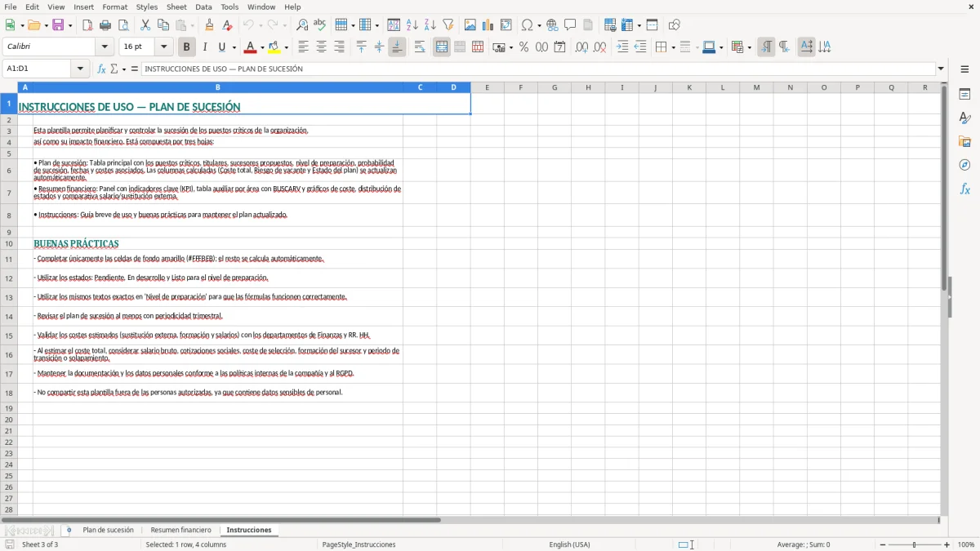Sort descending Z to A
This screenshot has width=980, height=551.
[430, 25]
